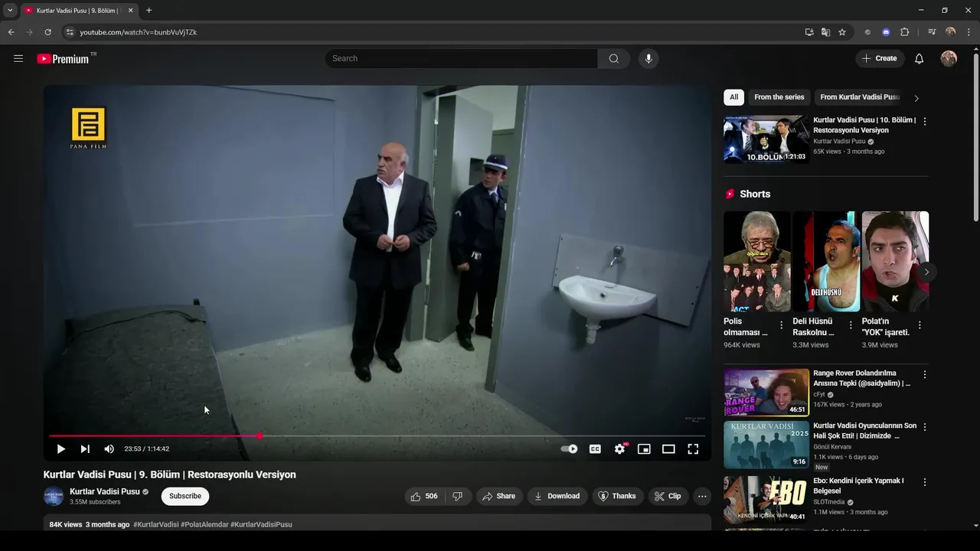This screenshot has height=551, width=980.
Task: Start voice search with the microphone icon
Action: click(x=648, y=58)
